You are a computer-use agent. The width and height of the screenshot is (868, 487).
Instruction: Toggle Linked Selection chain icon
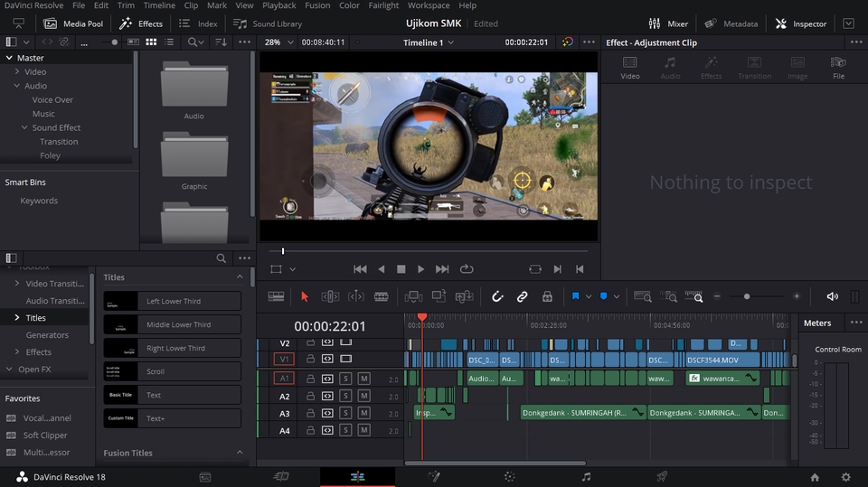(522, 296)
